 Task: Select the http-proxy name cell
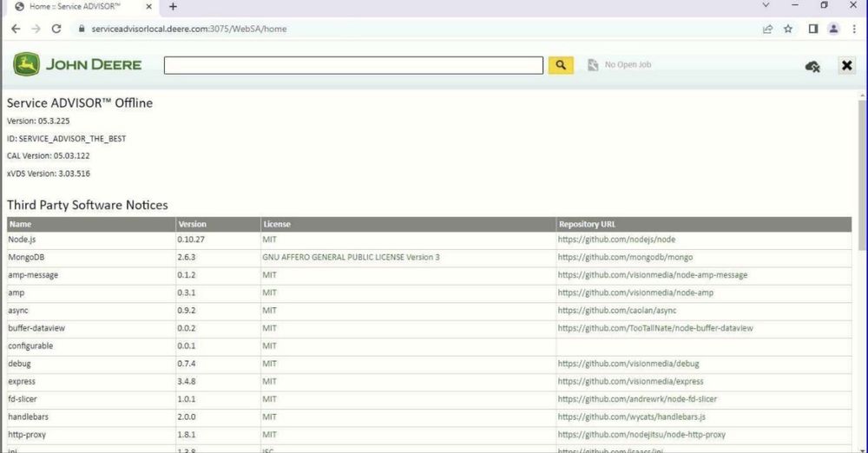coord(91,435)
